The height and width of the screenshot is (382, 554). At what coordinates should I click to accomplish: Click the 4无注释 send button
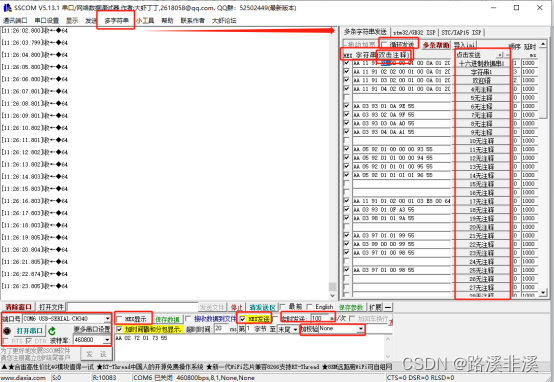(482, 89)
